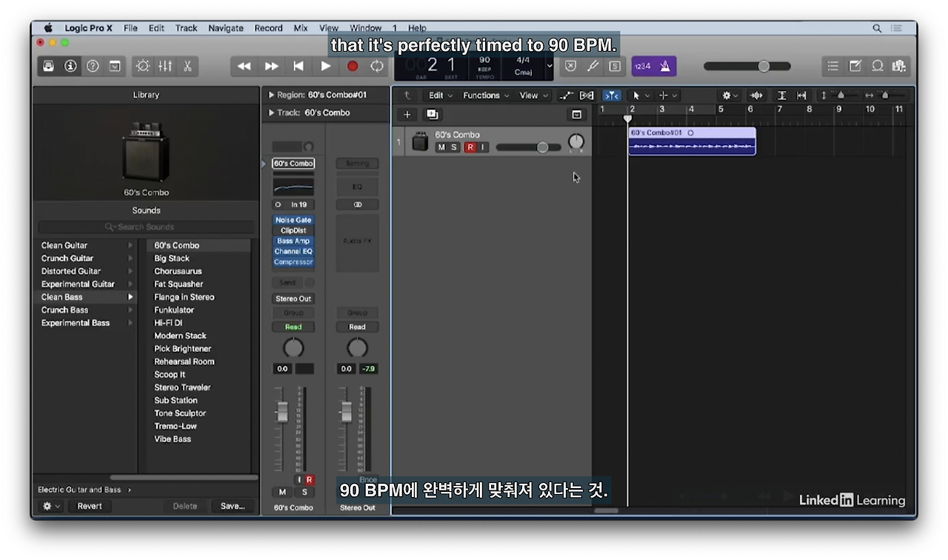The image size is (948, 560).
Task: Toggle the Solo S button in control bar
Action: tap(615, 66)
